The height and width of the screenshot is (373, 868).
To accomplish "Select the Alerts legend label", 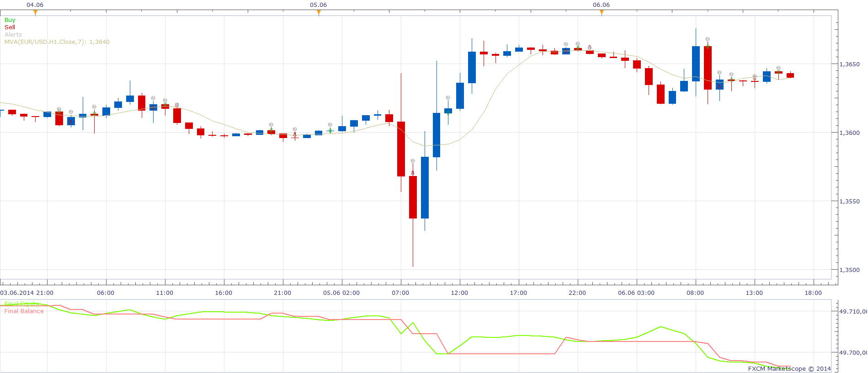I will pos(13,35).
